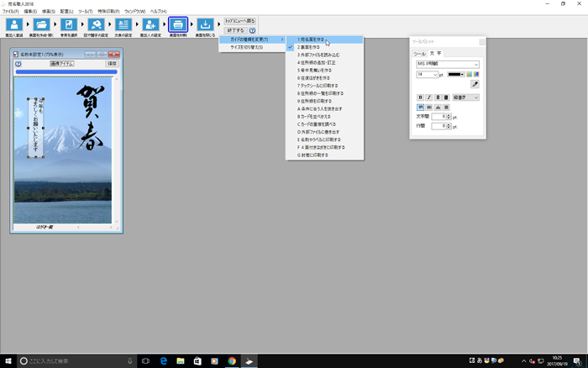The height and width of the screenshot is (368, 588).
Task: Open the MS P明朝 font dropdown
Action: tap(448, 64)
